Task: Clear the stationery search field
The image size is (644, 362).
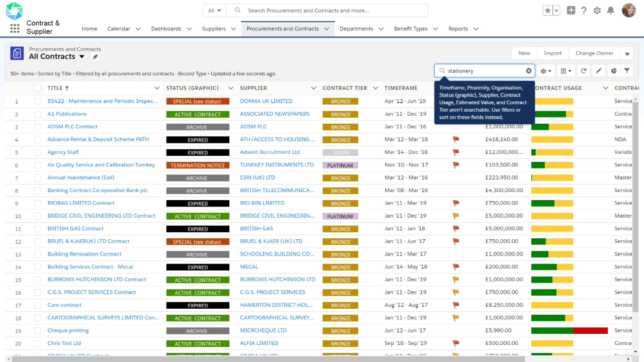Action: click(x=529, y=71)
